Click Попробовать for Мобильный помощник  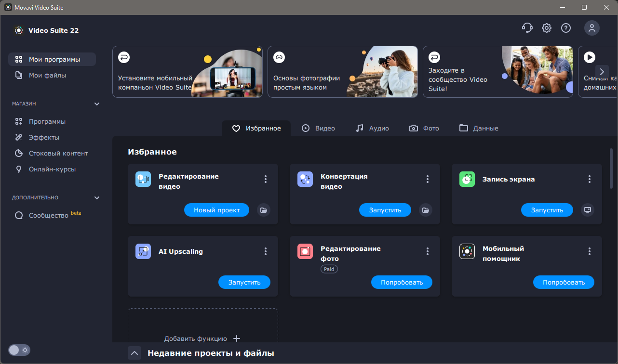564,282
